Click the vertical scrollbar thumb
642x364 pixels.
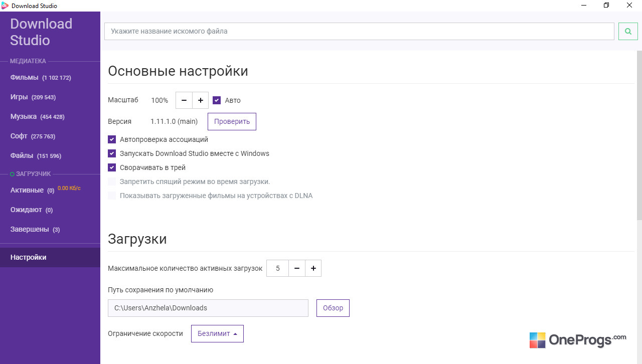point(639,135)
